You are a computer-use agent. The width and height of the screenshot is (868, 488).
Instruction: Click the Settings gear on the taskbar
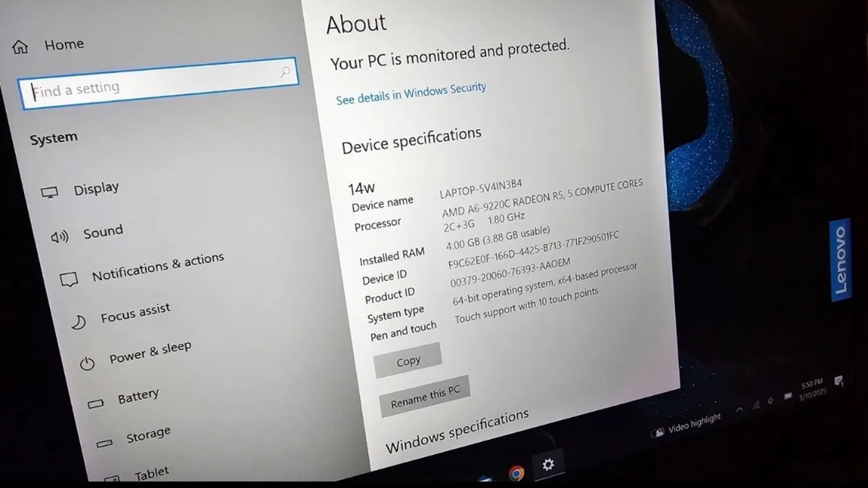pos(548,463)
